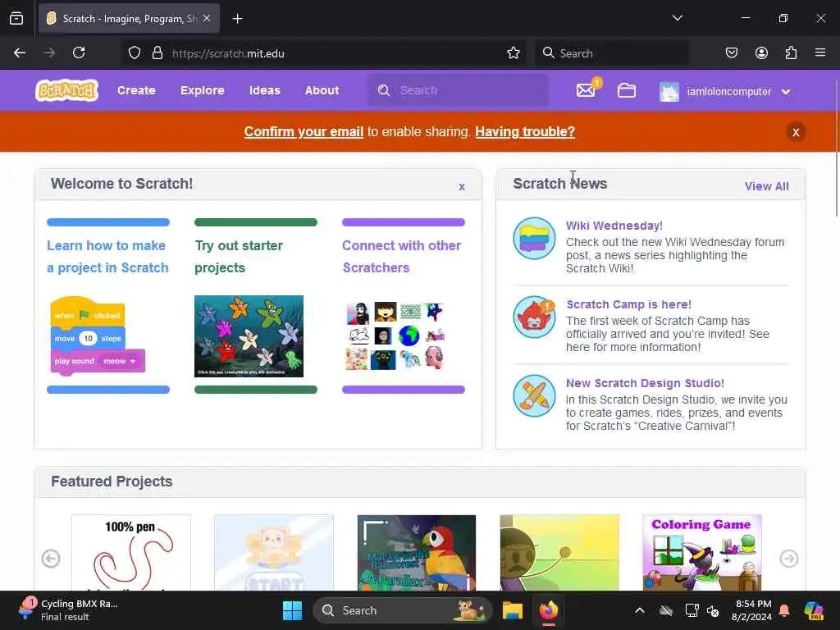Click the Scratchers avatars grid image
The image size is (840, 630).
point(396,336)
